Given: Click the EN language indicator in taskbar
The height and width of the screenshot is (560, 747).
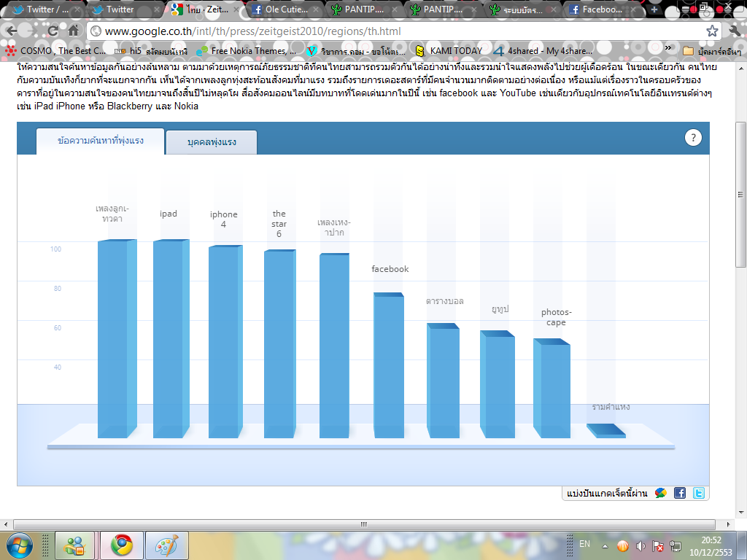Looking at the screenshot, I should pyautogui.click(x=584, y=544).
